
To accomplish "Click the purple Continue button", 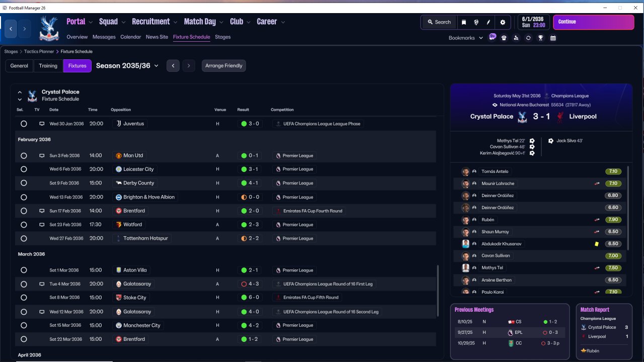I will tap(594, 22).
